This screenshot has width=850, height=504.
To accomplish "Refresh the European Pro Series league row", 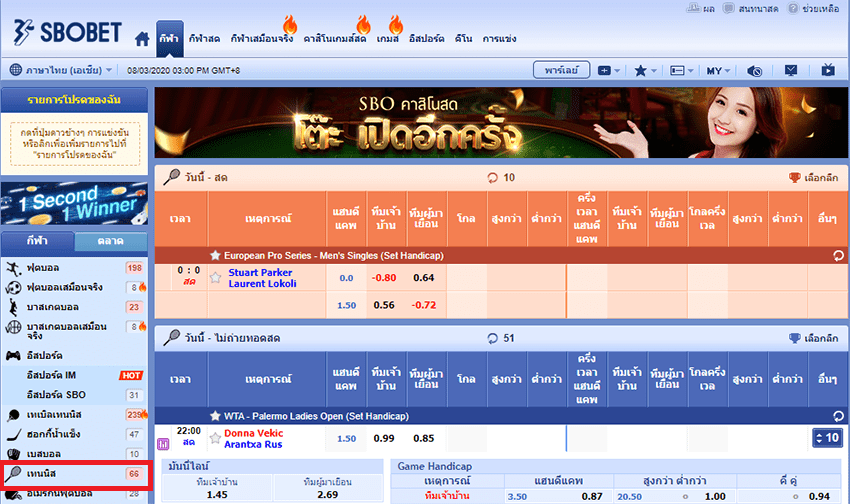I will coord(838,256).
